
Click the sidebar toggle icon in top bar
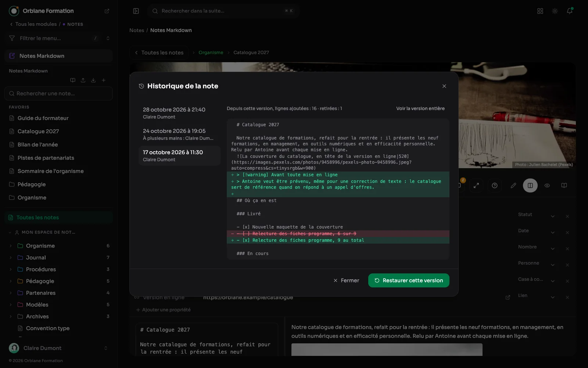coord(136,11)
